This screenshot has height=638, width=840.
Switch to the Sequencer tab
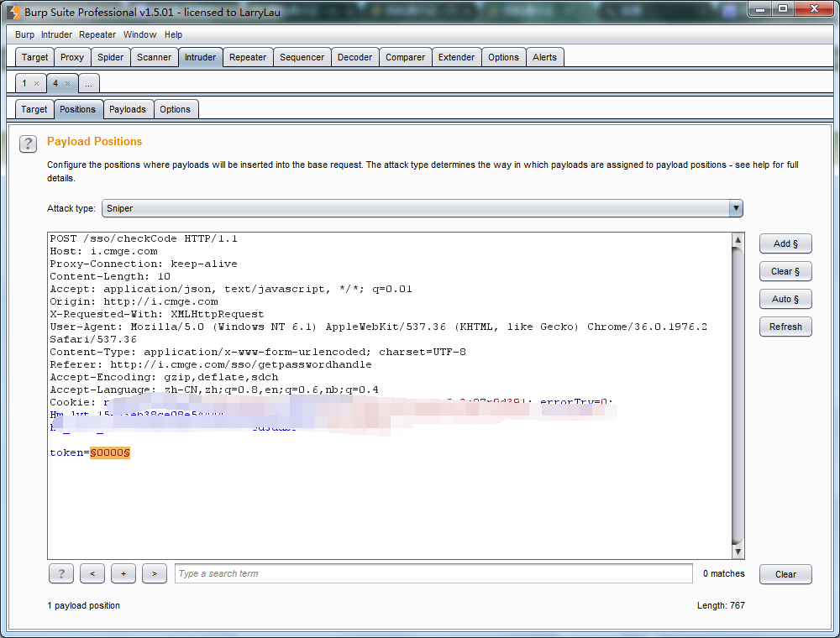click(x=302, y=57)
